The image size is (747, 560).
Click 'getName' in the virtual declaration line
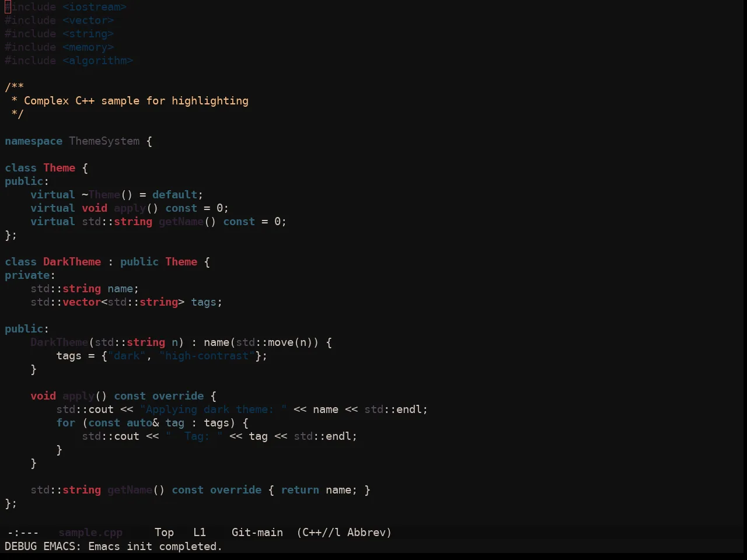(x=181, y=222)
